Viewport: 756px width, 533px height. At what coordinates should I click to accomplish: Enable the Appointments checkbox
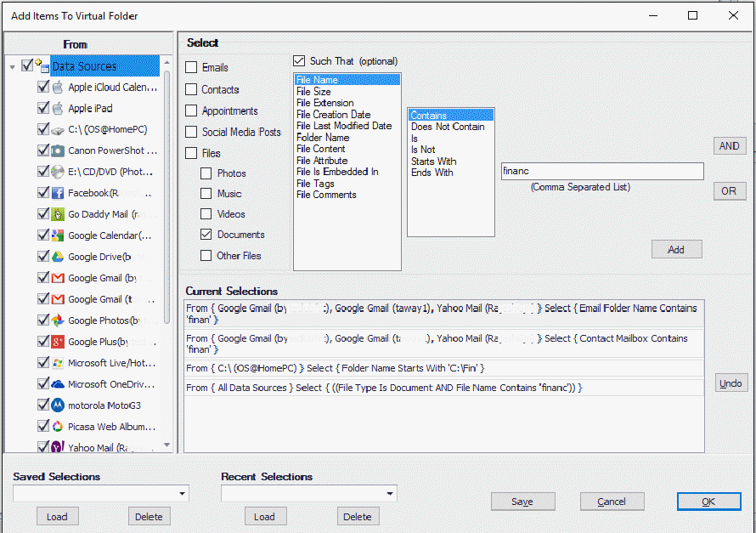pos(191,111)
